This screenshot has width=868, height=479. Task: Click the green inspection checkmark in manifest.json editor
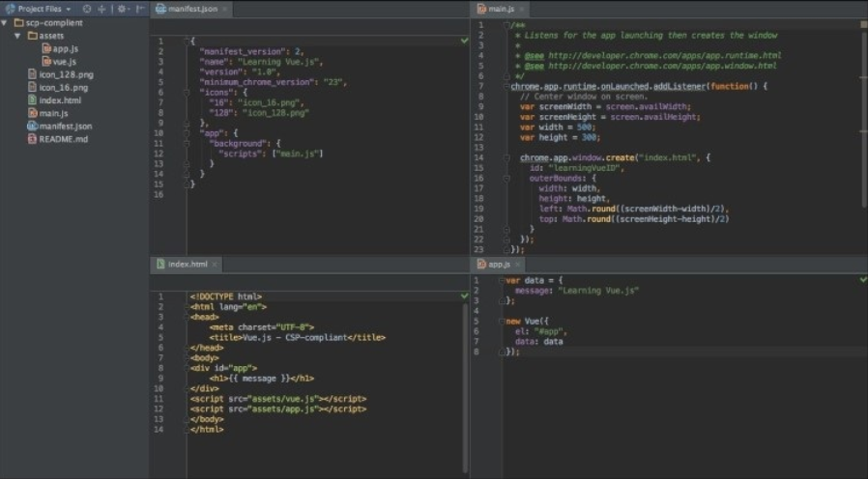coord(465,41)
